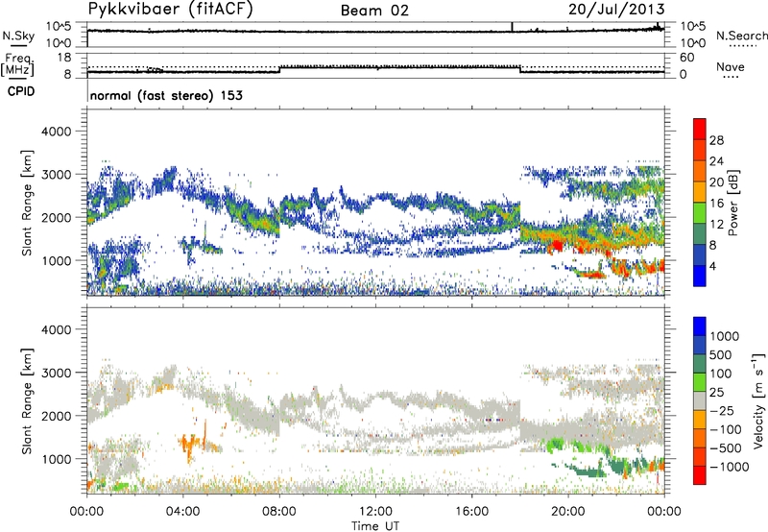Click the blue 4 dB Power swatch

coord(700,276)
